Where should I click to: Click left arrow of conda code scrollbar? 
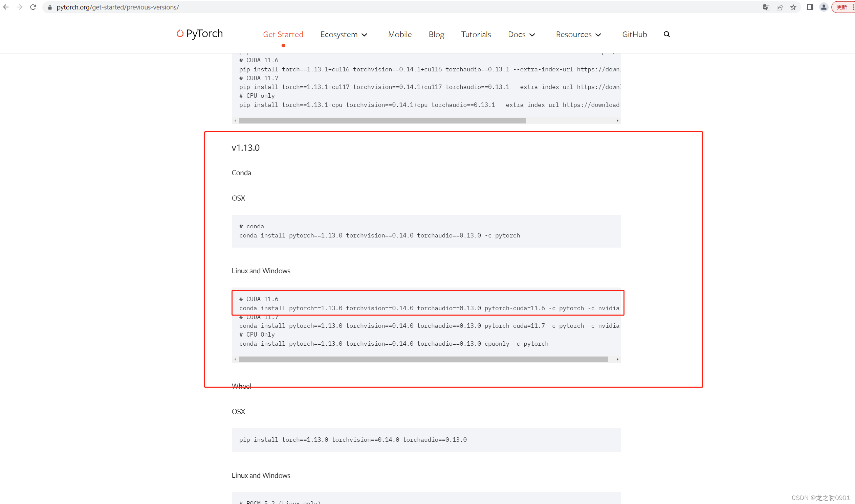(236, 359)
